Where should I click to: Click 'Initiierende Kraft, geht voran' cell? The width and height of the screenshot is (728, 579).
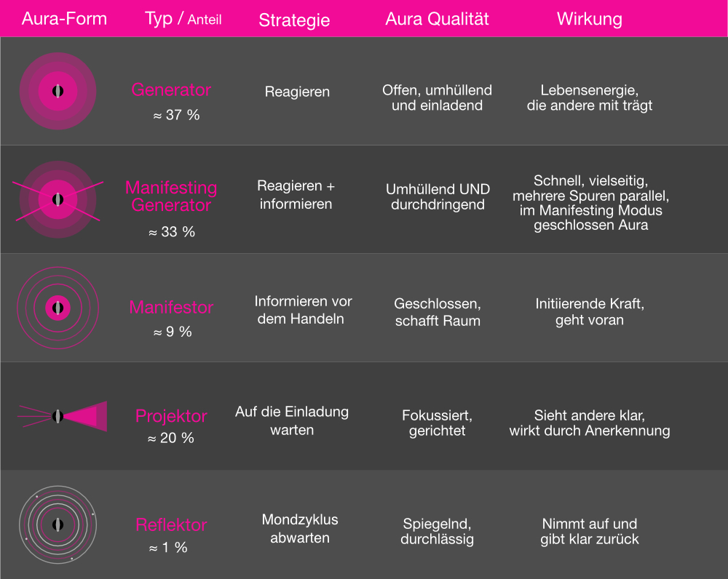(x=590, y=312)
